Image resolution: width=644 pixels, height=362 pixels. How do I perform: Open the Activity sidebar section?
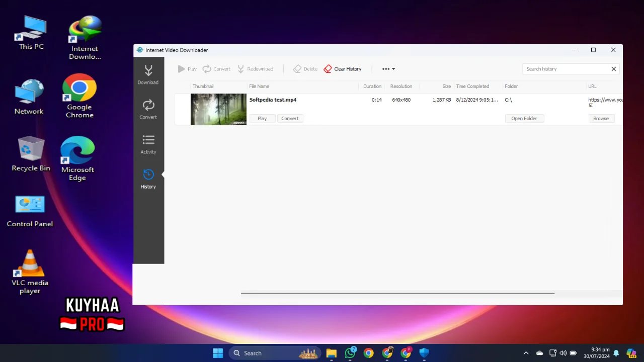[148, 144]
